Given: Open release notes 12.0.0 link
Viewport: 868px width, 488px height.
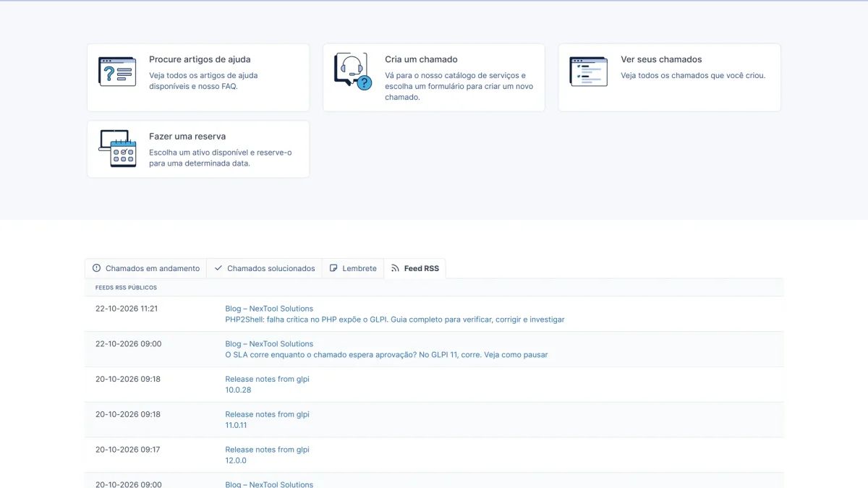Looking at the screenshot, I should point(236,461).
